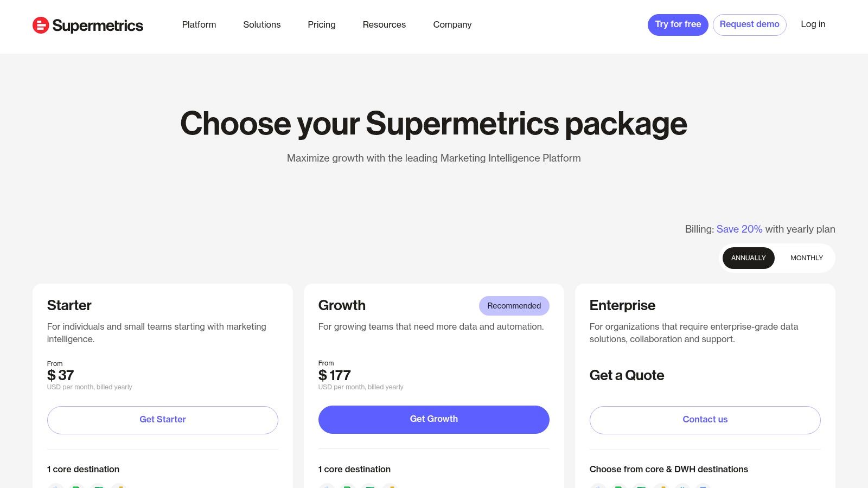This screenshot has height=488, width=868.
Task: Click the Supermetrics logo icon
Action: [40, 25]
